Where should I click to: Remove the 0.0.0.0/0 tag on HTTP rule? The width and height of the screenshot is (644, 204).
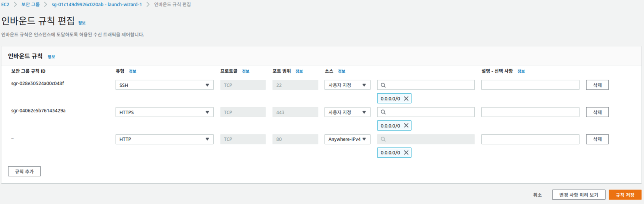[406, 153]
